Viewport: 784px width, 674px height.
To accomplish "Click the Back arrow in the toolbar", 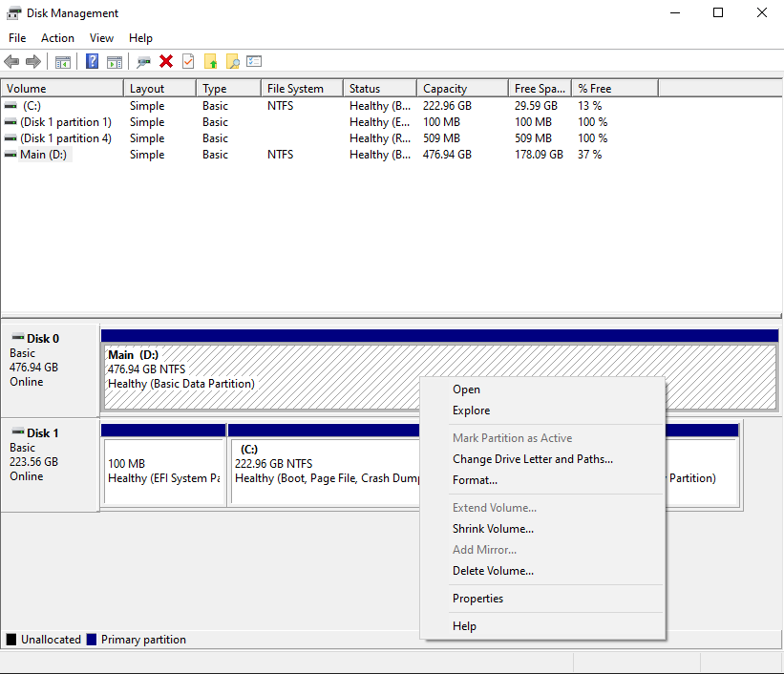I will 11,62.
